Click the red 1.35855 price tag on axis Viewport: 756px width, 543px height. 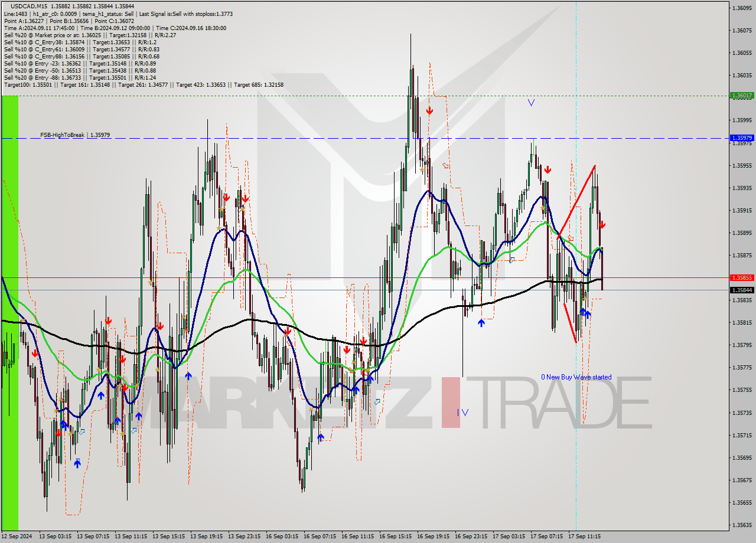pos(742,277)
